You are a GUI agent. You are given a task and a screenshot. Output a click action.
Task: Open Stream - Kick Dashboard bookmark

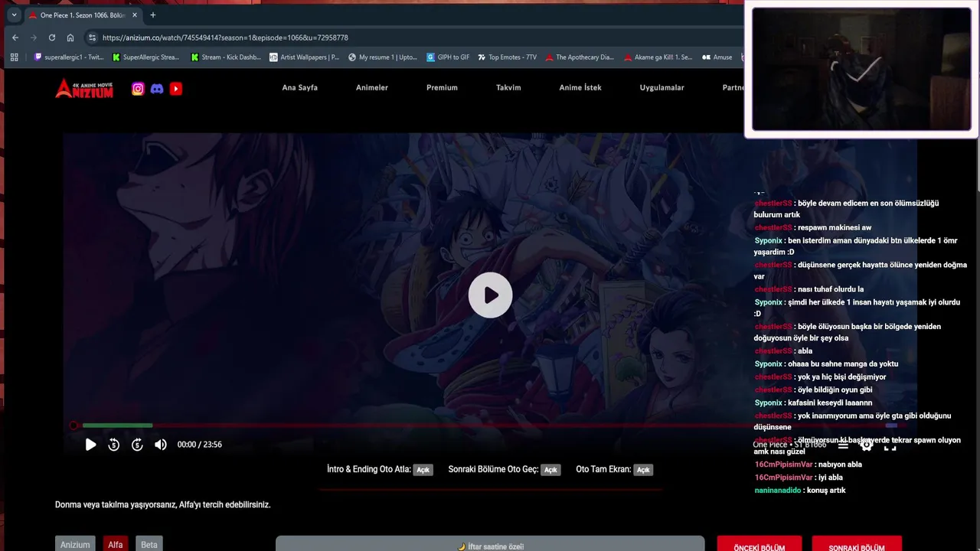(x=226, y=57)
